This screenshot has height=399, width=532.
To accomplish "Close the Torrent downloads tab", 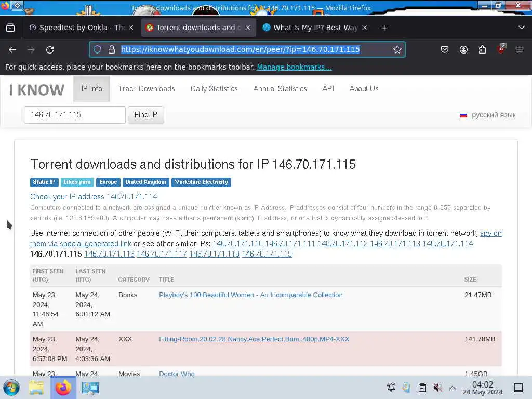I will pyautogui.click(x=248, y=28).
